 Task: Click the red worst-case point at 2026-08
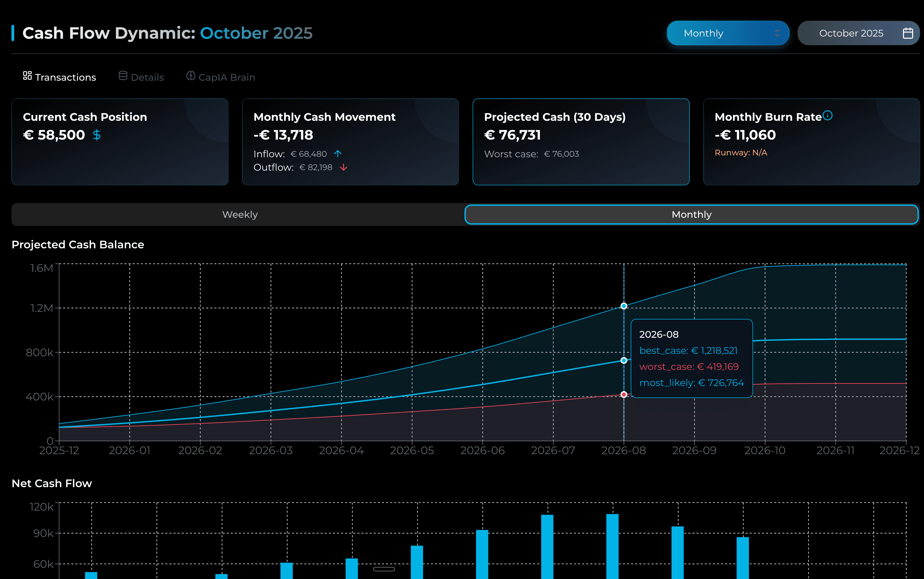(624, 394)
